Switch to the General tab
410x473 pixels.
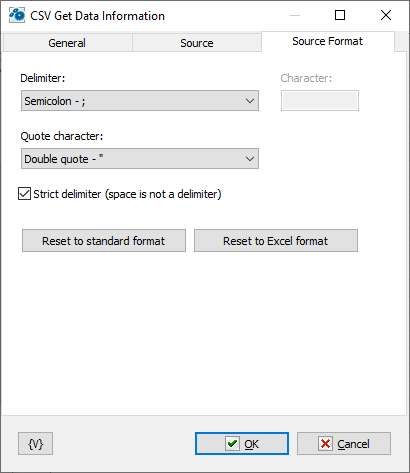point(67,43)
